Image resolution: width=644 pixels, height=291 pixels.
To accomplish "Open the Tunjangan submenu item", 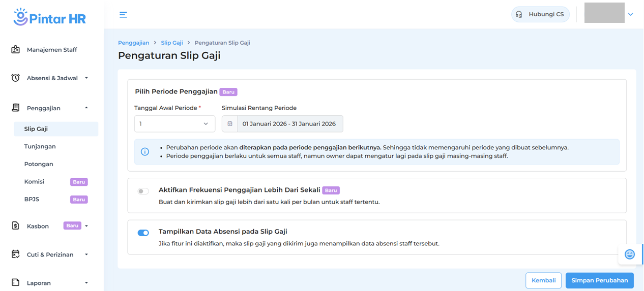I will [40, 146].
